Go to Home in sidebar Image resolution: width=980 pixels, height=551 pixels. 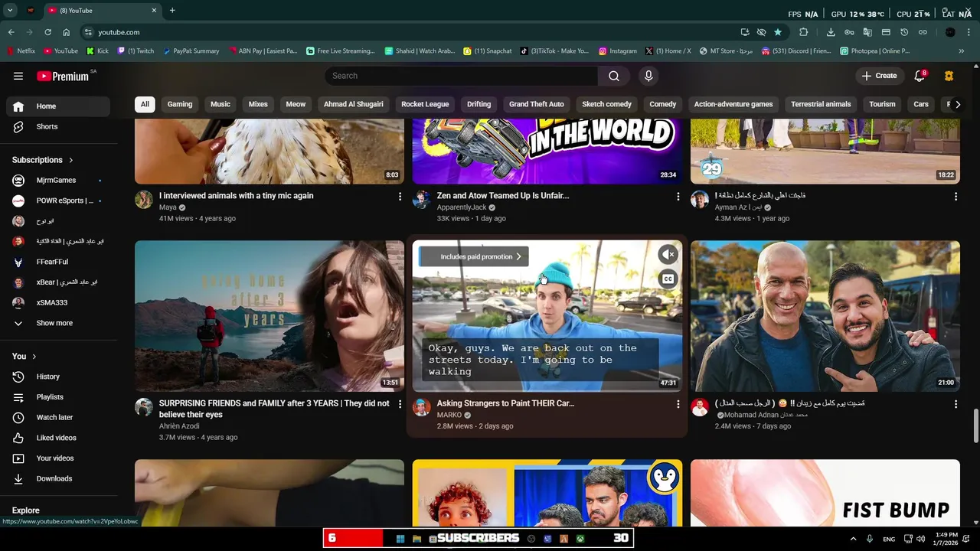click(x=58, y=106)
